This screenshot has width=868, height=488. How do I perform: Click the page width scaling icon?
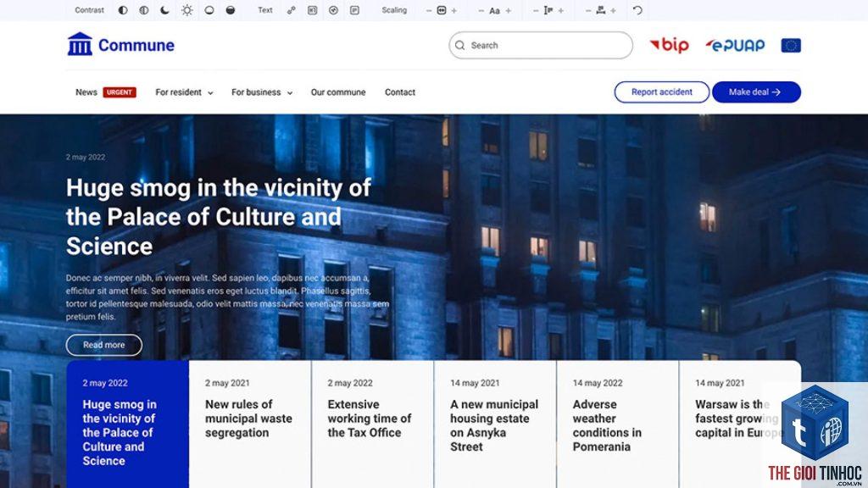coord(441,10)
